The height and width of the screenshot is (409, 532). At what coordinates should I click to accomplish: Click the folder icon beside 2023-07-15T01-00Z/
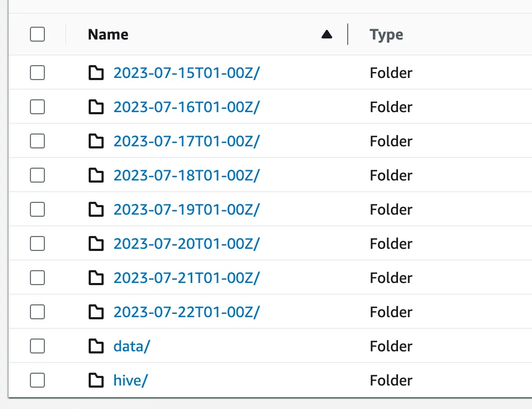point(96,73)
